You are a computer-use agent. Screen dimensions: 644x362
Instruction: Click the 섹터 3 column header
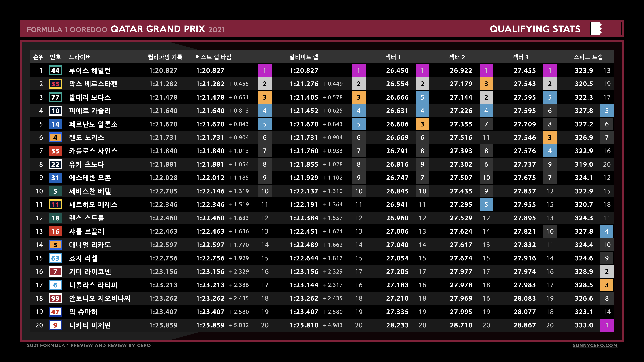tap(521, 57)
